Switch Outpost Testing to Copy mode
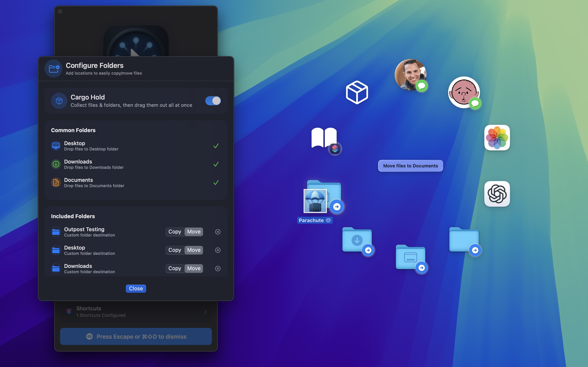 pyautogui.click(x=175, y=232)
